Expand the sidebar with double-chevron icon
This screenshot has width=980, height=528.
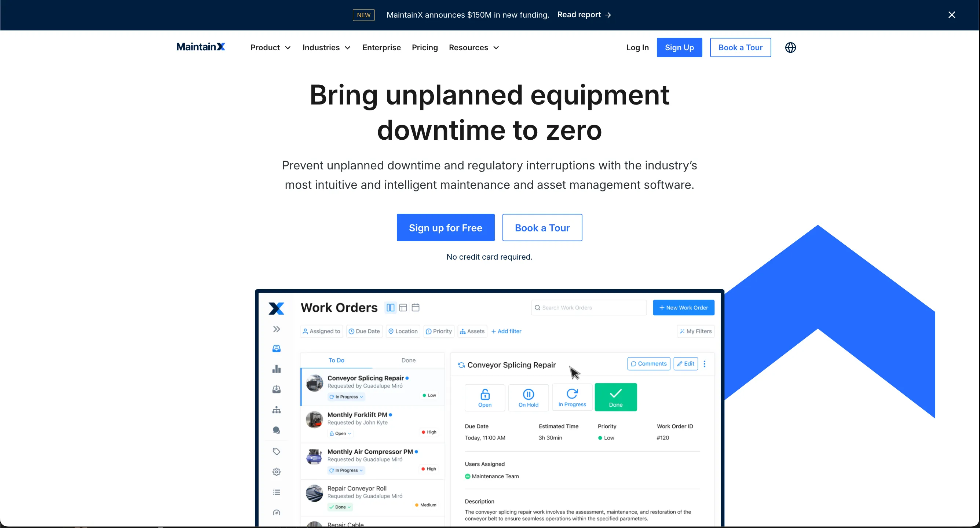click(277, 329)
